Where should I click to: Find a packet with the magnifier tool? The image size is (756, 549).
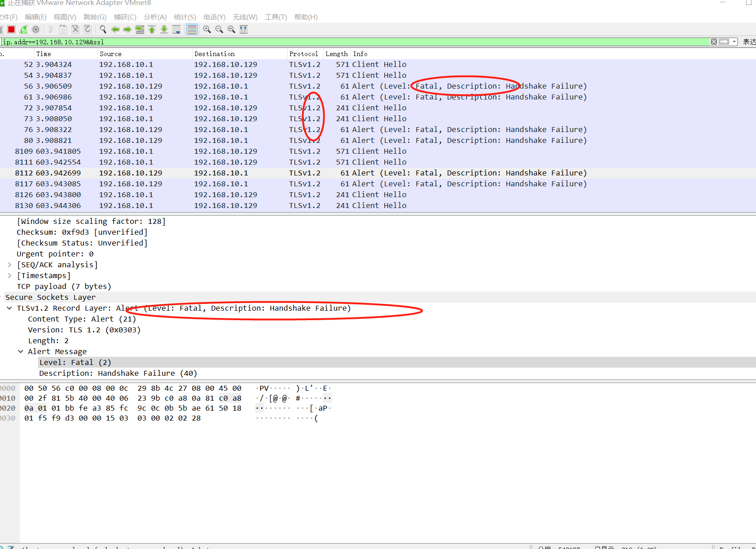coord(103,29)
